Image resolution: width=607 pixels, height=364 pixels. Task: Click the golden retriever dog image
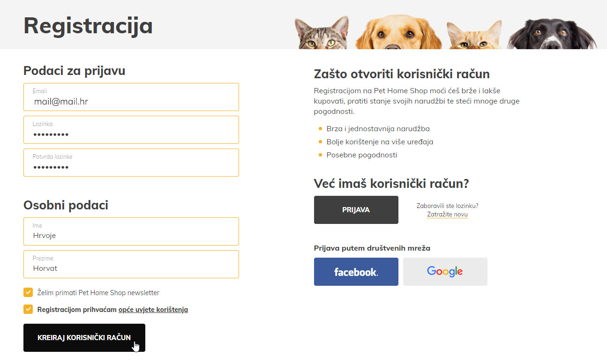click(398, 32)
